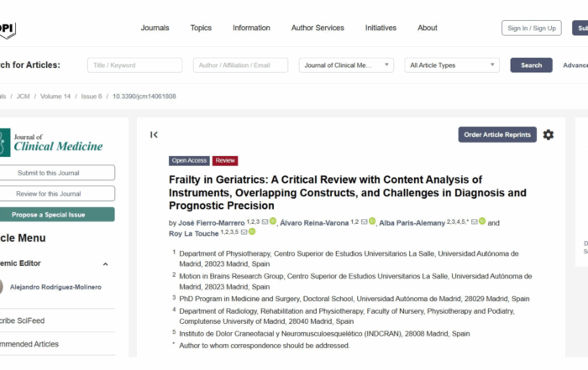The image size is (588, 370).
Task: Open email envelope icon next to José Fierro-Marrero
Action: coord(265,222)
